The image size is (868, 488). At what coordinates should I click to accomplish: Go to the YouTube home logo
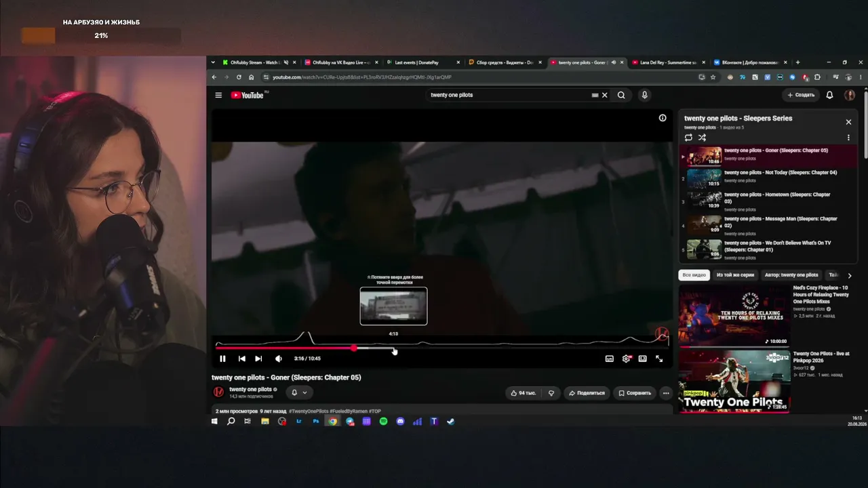tap(249, 95)
